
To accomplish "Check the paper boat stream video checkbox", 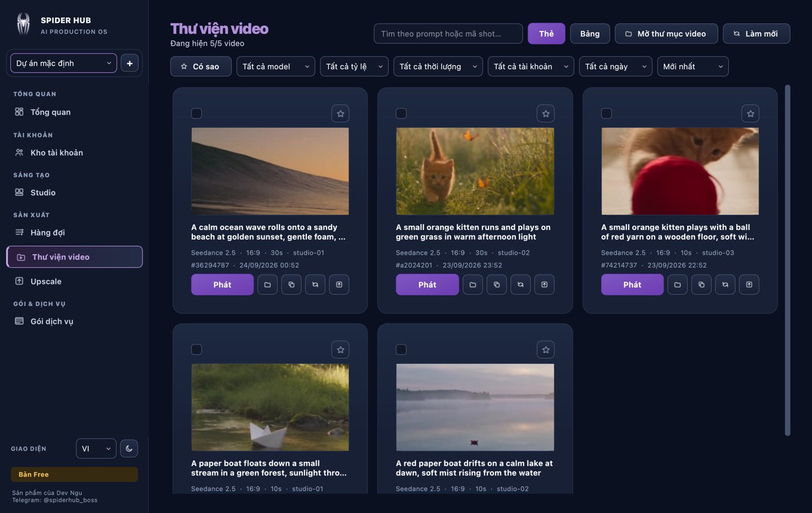I will pos(196,350).
